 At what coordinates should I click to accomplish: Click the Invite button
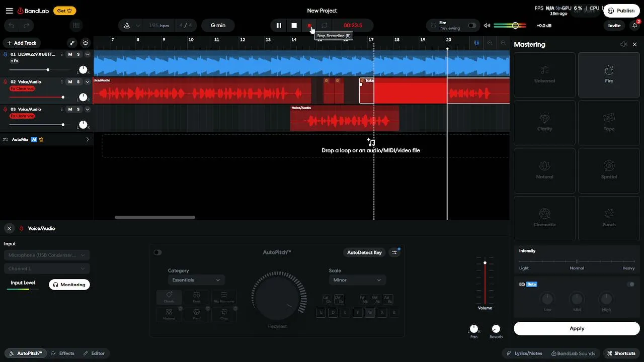(614, 26)
